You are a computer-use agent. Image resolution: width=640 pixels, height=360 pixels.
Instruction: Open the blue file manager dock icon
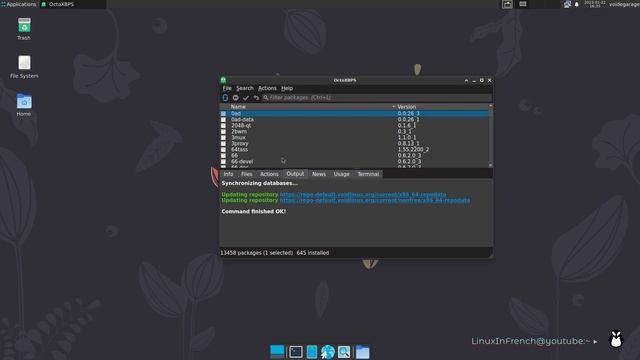(312, 351)
